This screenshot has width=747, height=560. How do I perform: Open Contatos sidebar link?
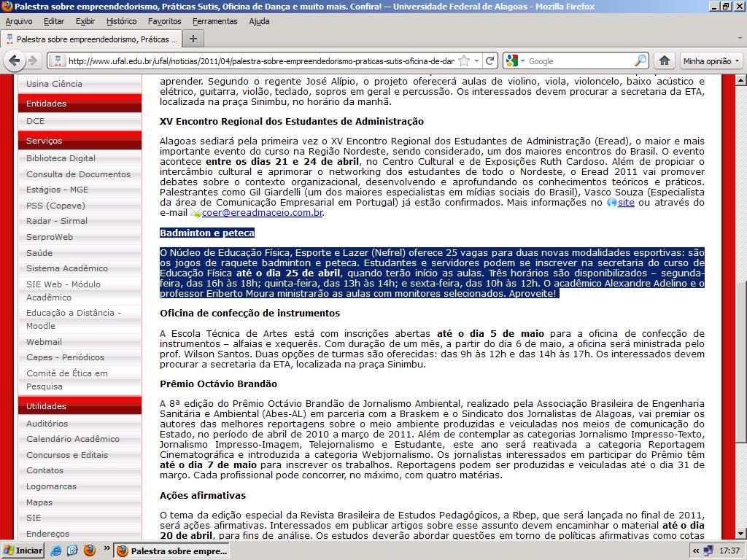44,470
